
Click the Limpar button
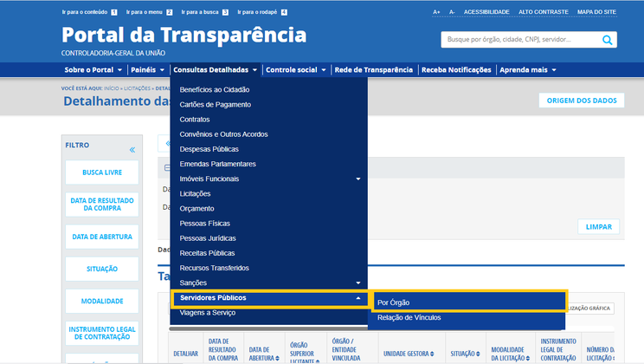click(x=598, y=226)
